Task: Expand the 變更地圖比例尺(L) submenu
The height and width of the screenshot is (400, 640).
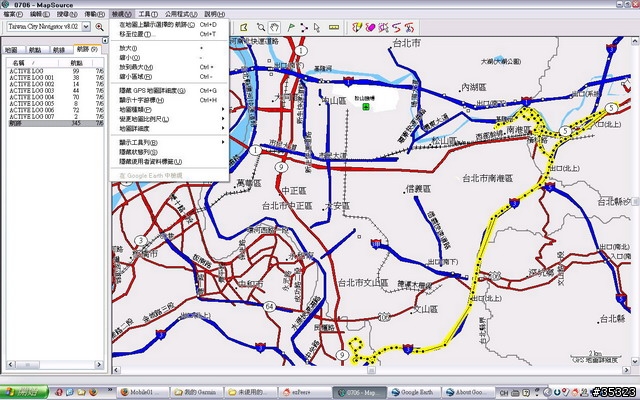Action: coord(169,119)
